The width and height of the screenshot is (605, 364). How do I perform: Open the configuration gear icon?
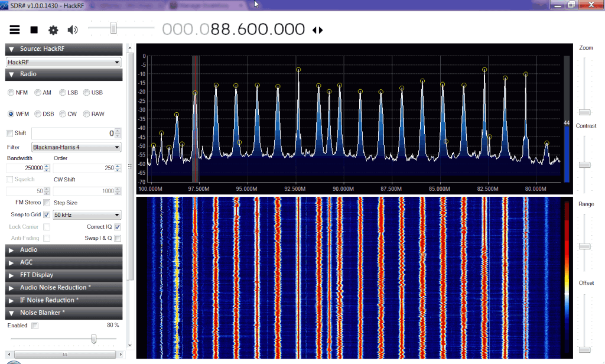click(x=52, y=29)
